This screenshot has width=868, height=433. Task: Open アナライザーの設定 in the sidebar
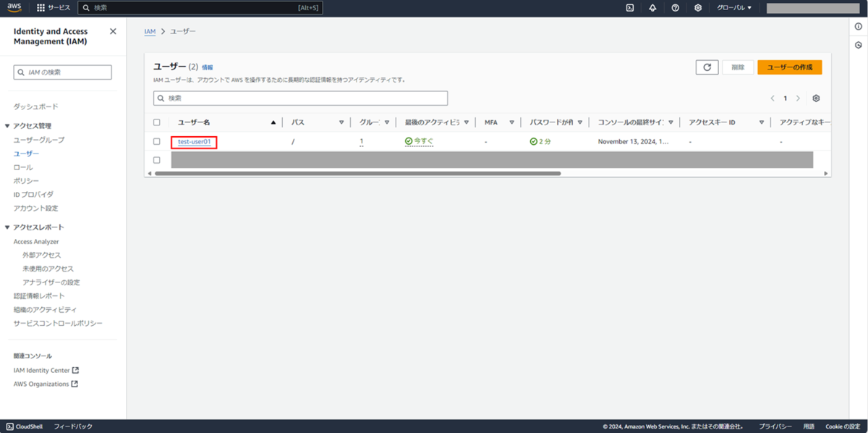(x=51, y=282)
